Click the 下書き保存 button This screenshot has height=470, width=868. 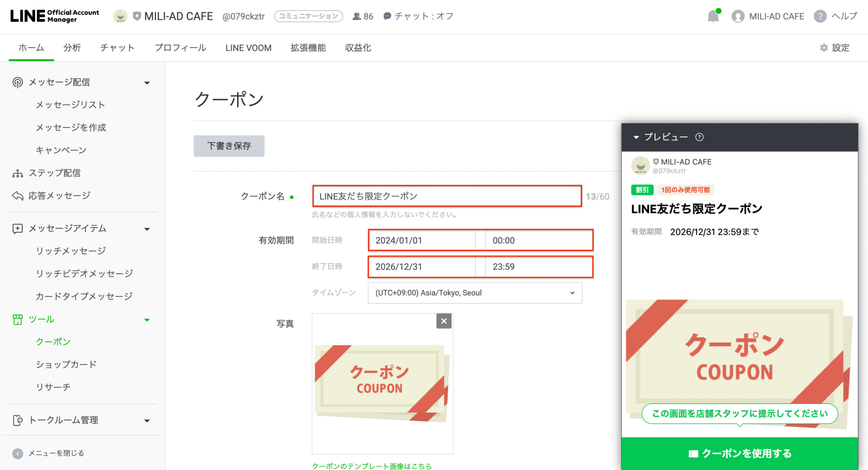[x=229, y=146]
